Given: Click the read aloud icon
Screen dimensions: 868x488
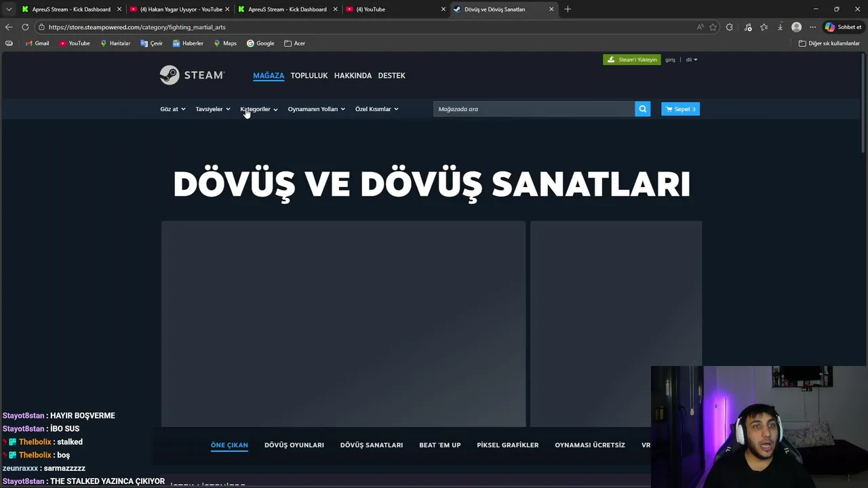Looking at the screenshot, I should (700, 27).
